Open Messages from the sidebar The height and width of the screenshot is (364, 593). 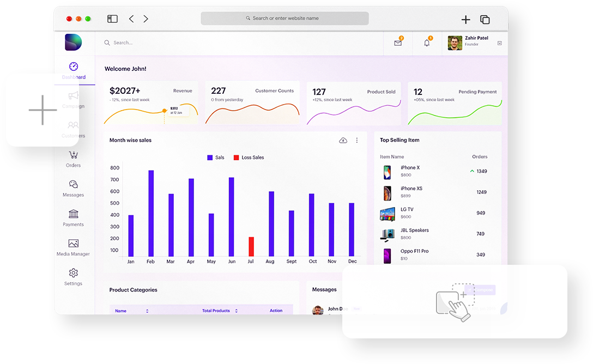[74, 185]
